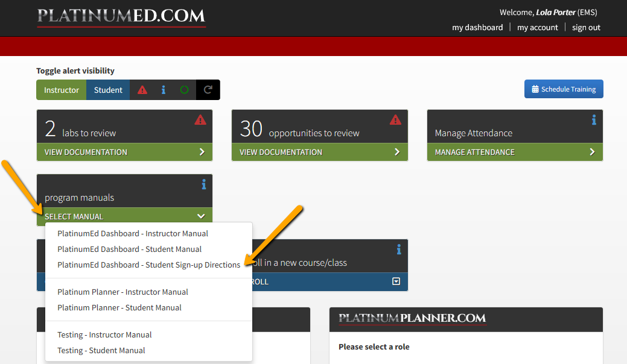This screenshot has height=364, width=627.
Task: Click the chevron on VIEW DOCUMENTATION for labs
Action: [x=202, y=152]
